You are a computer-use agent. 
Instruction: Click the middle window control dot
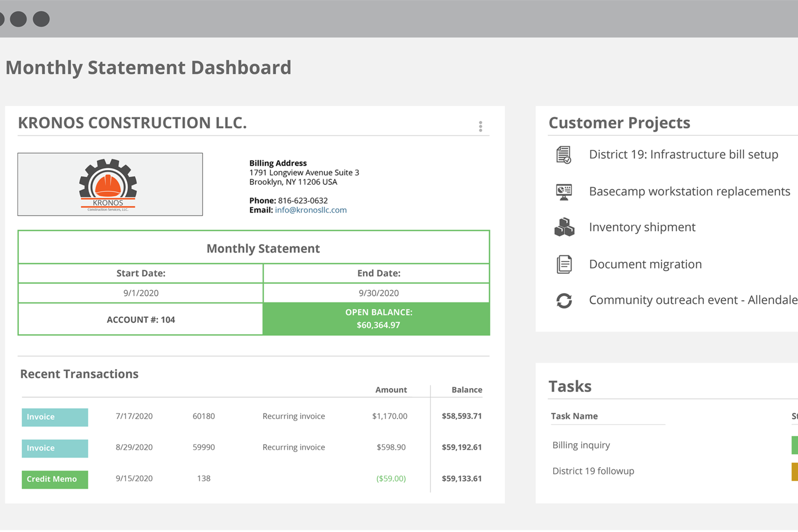click(x=19, y=18)
